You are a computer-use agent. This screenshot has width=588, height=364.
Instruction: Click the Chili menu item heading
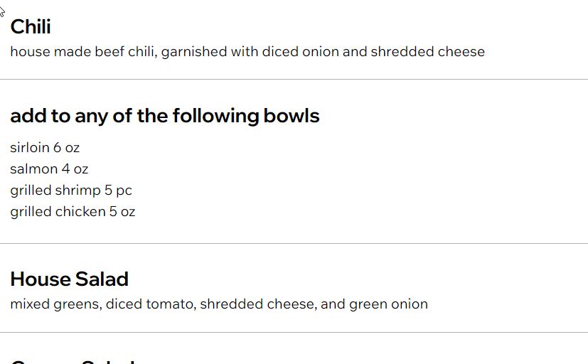click(x=31, y=27)
